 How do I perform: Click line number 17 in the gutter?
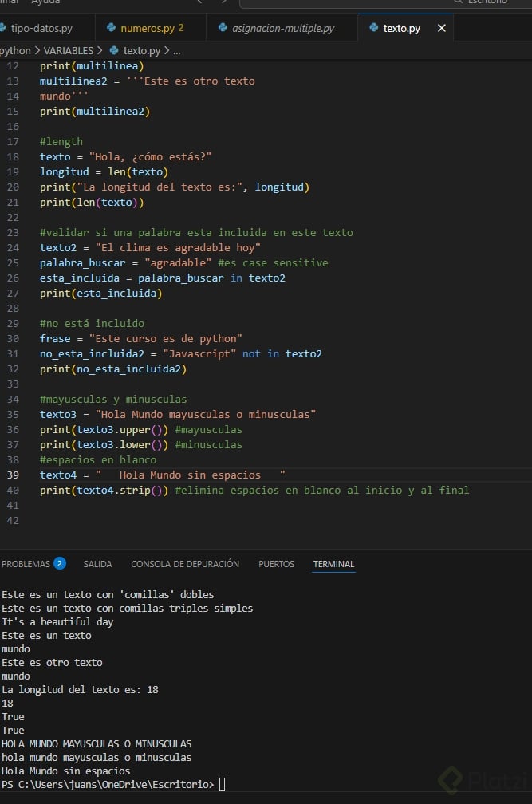(x=13, y=141)
